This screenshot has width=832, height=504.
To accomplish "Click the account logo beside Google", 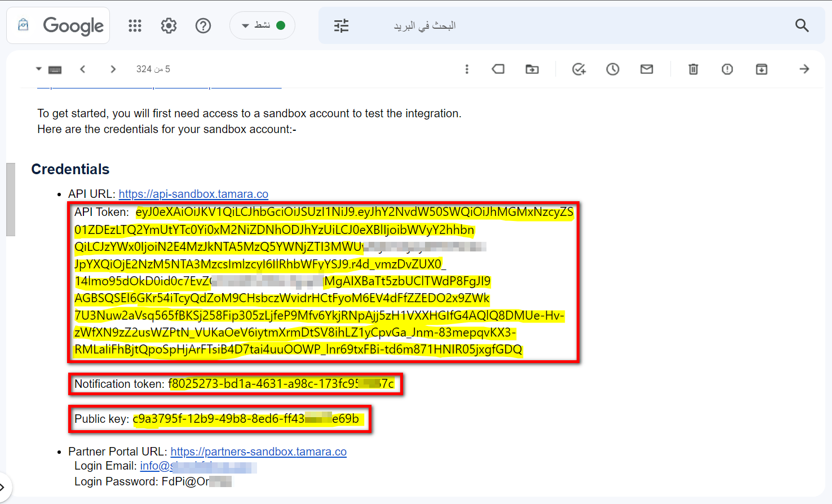I will (23, 25).
